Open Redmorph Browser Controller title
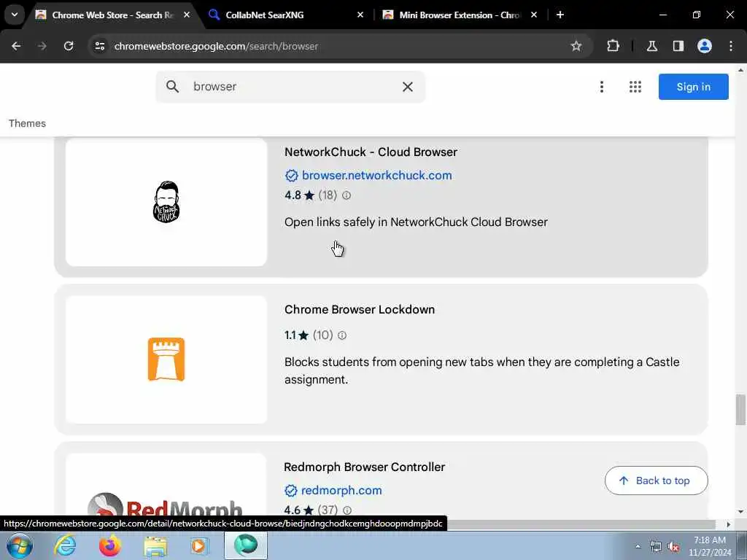This screenshot has width=747, height=560. tap(365, 467)
